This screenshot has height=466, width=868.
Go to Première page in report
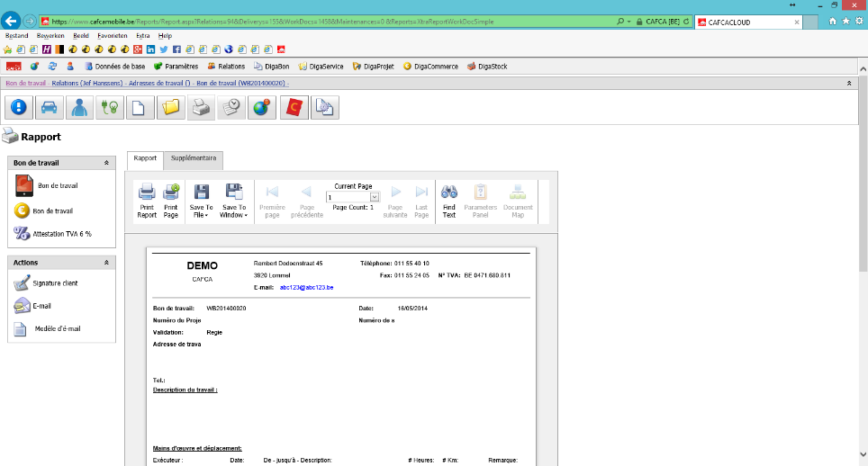pyautogui.click(x=272, y=202)
